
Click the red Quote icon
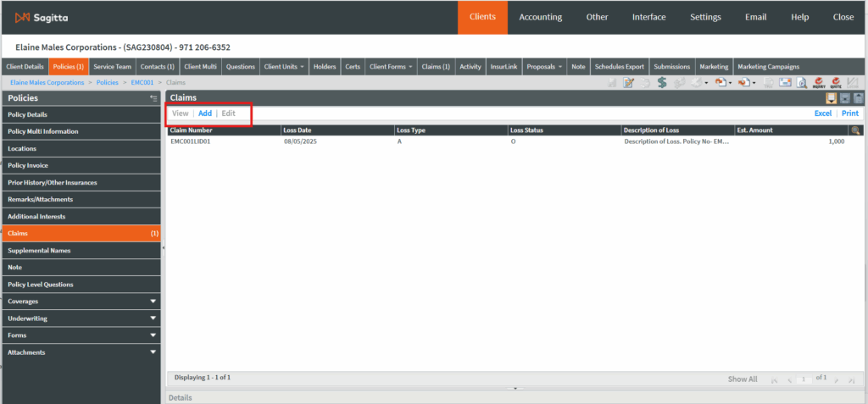point(836,82)
